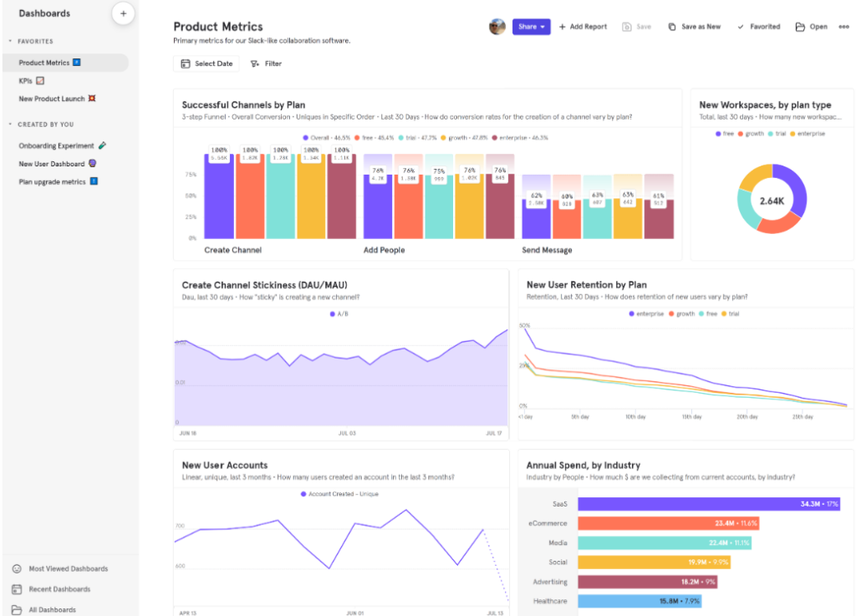This screenshot has height=616, width=856.
Task: Click the Add Report button
Action: pos(583,26)
